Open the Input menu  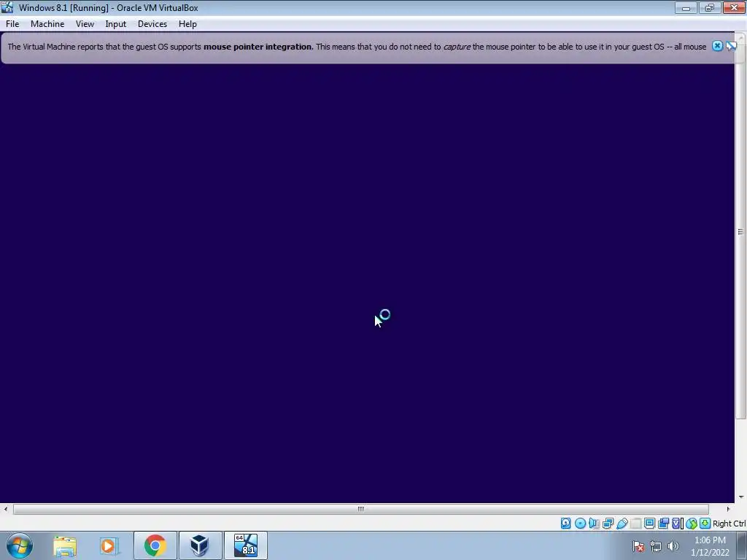pos(116,24)
